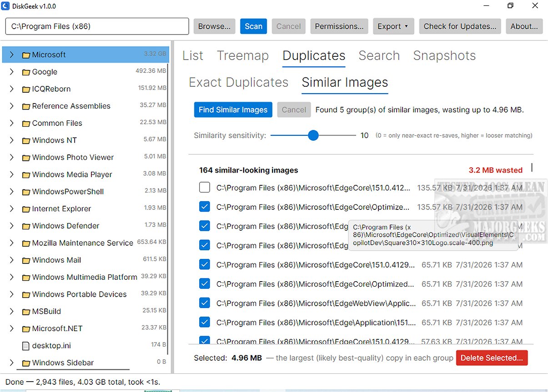Screen dimensions: 548x392
Task: Click the folder path input field
Action: (x=97, y=26)
